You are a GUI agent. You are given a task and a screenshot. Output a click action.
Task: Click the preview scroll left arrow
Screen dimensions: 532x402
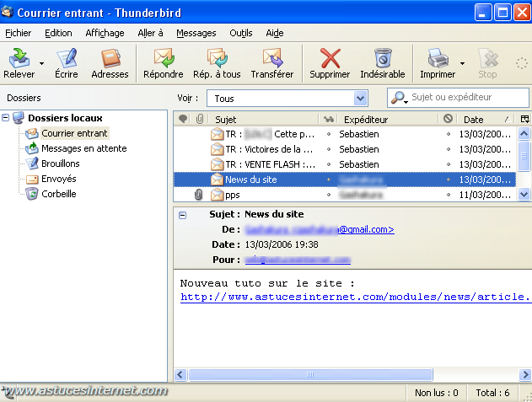coord(180,374)
